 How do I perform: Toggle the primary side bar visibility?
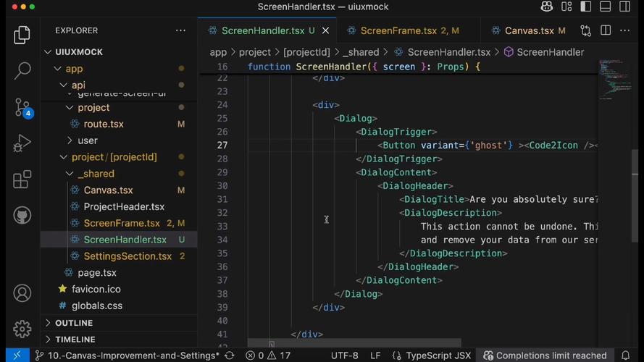pyautogui.click(x=587, y=7)
